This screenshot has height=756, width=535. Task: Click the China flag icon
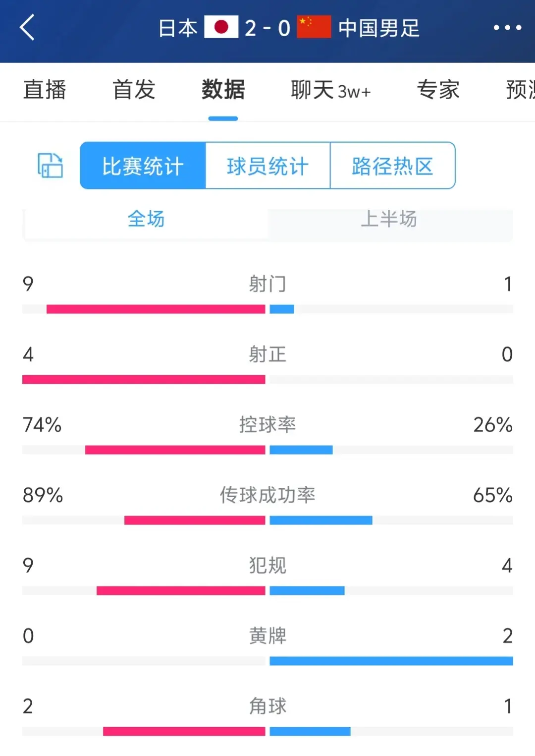coord(314,27)
